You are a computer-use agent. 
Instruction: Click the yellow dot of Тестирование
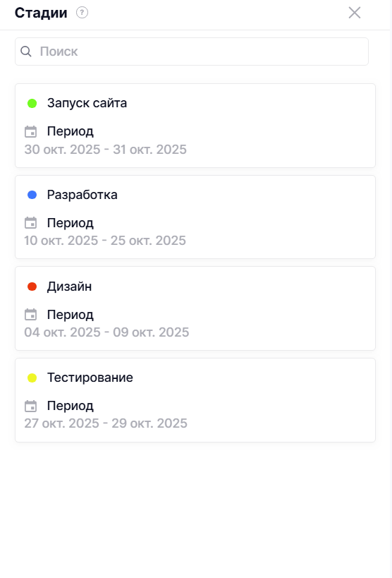point(32,378)
